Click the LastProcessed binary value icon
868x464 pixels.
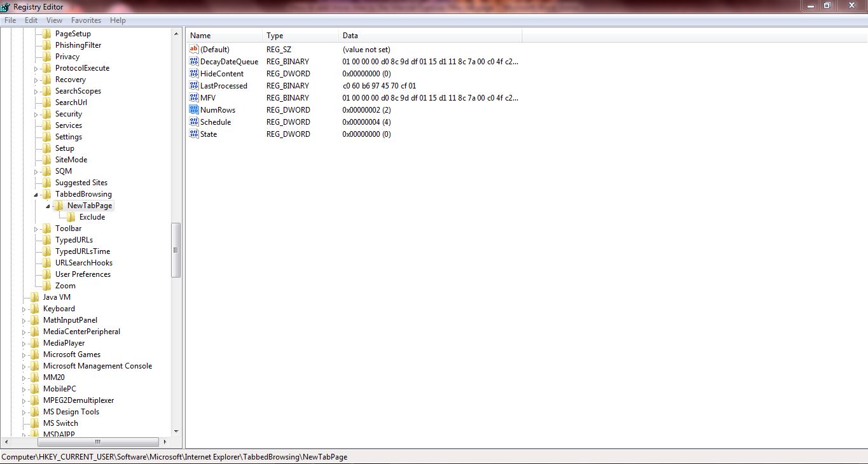(x=194, y=85)
